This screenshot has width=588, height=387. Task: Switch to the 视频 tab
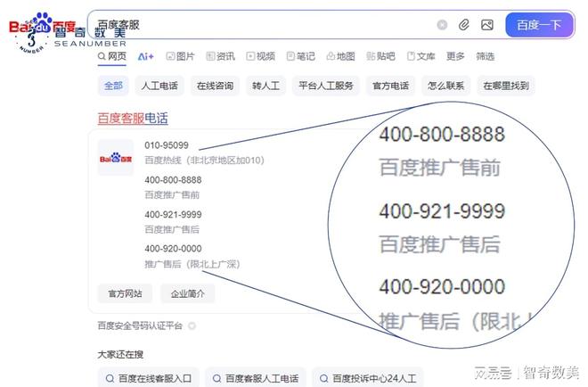click(260, 56)
